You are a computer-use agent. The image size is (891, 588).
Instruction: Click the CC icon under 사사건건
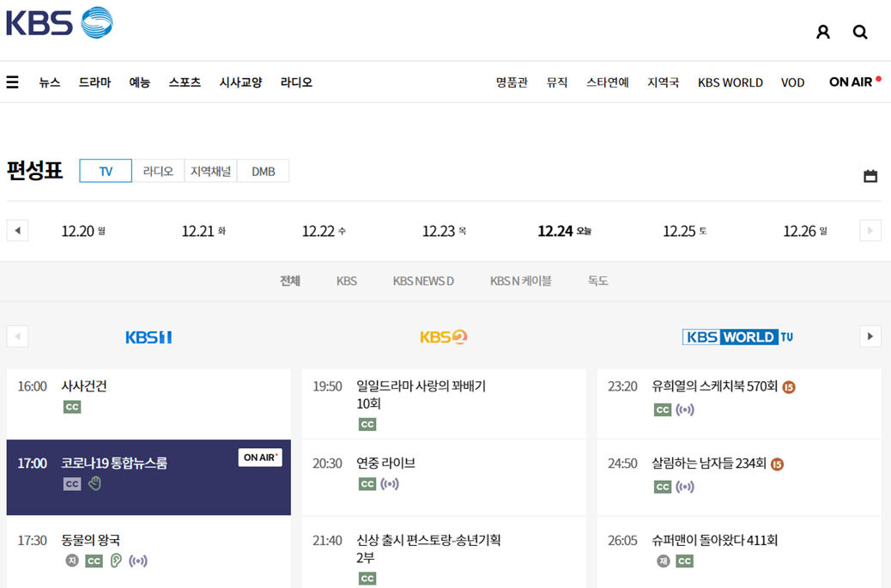click(72, 406)
